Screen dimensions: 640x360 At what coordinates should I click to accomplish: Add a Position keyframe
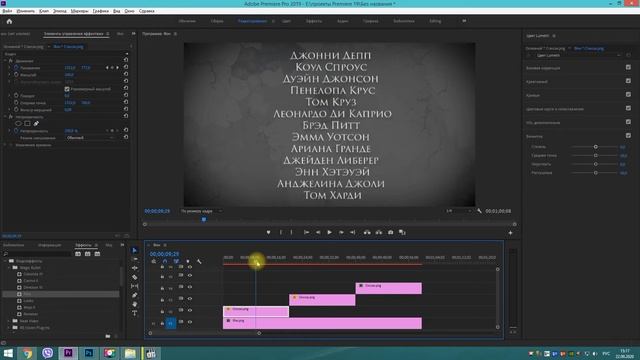pyautogui.click(x=112, y=68)
